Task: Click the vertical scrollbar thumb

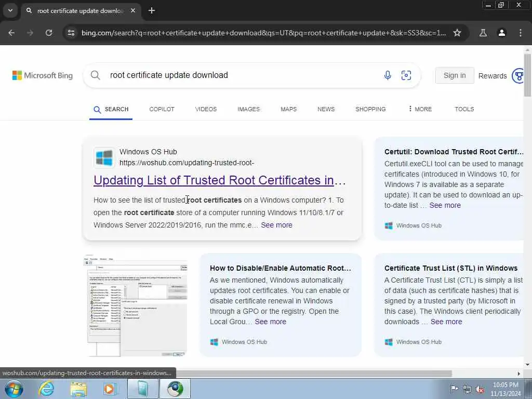Action: (x=527, y=75)
